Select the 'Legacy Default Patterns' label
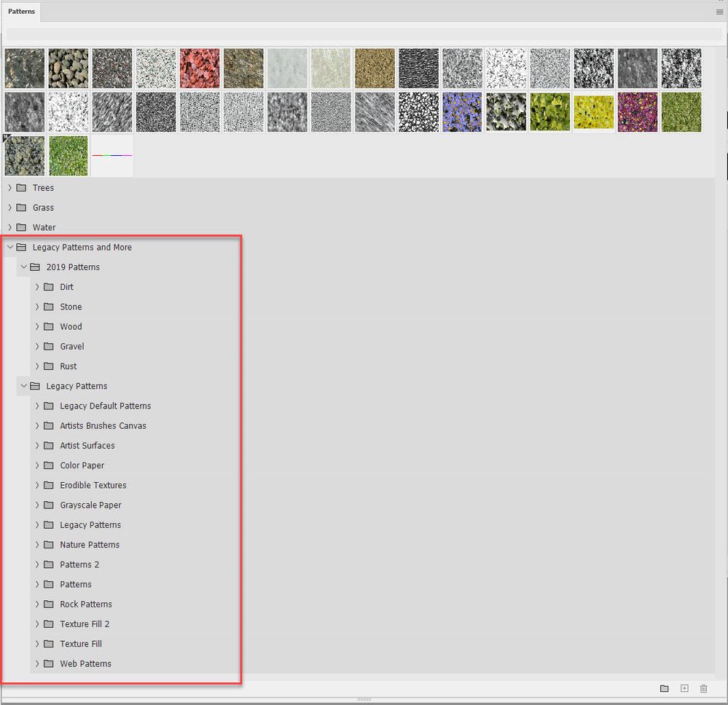This screenshot has height=705, width=728. 106,406
